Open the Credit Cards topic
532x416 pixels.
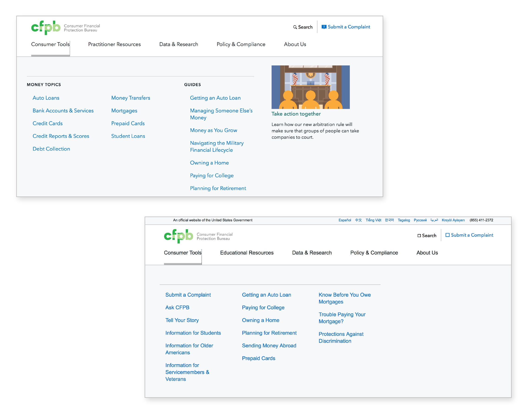point(48,123)
